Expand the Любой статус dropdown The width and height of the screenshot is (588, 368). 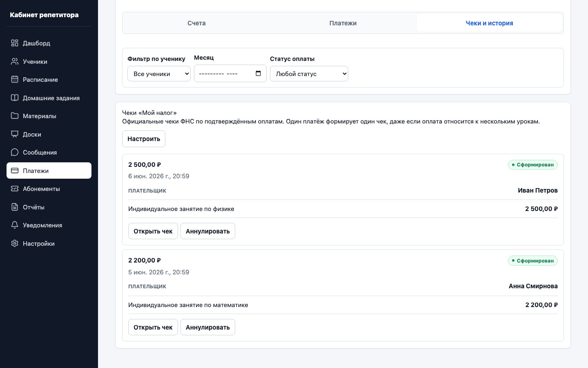point(309,74)
